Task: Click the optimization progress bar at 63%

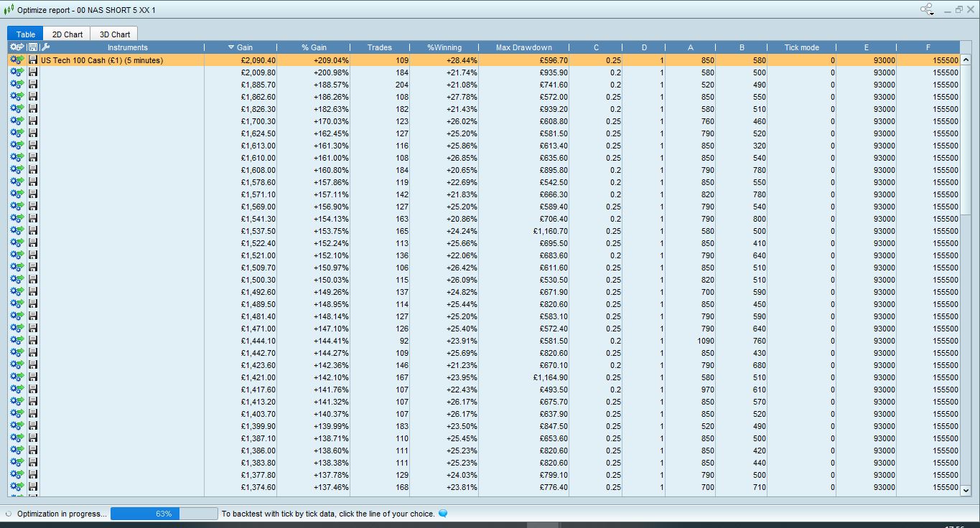Action: pos(164,514)
